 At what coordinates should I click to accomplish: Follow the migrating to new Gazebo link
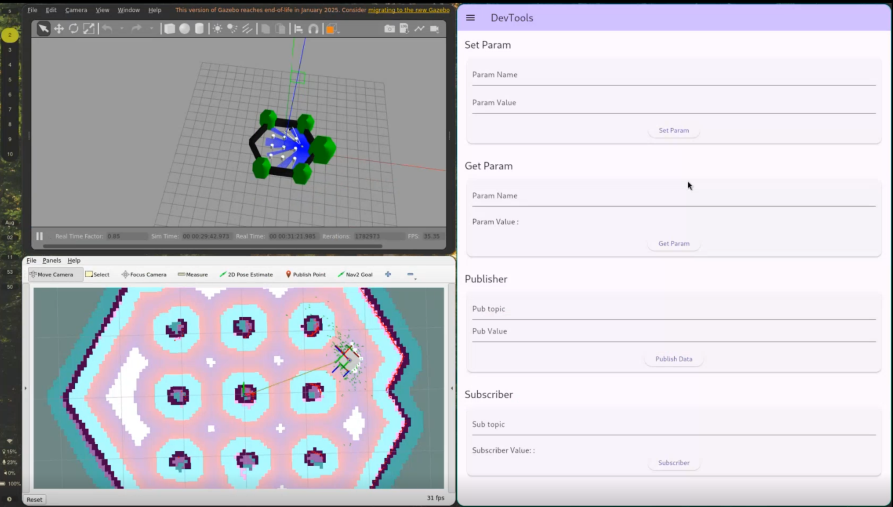coord(407,10)
